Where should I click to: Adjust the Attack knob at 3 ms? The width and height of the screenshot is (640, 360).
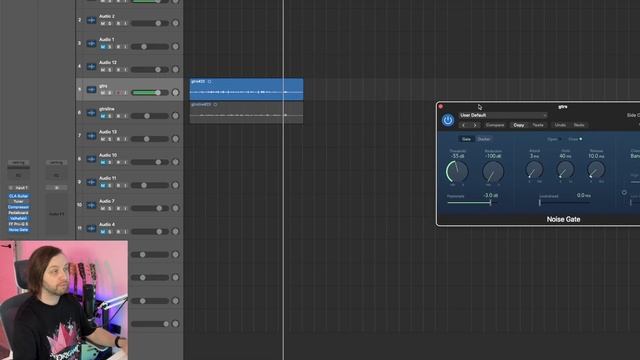point(534,170)
